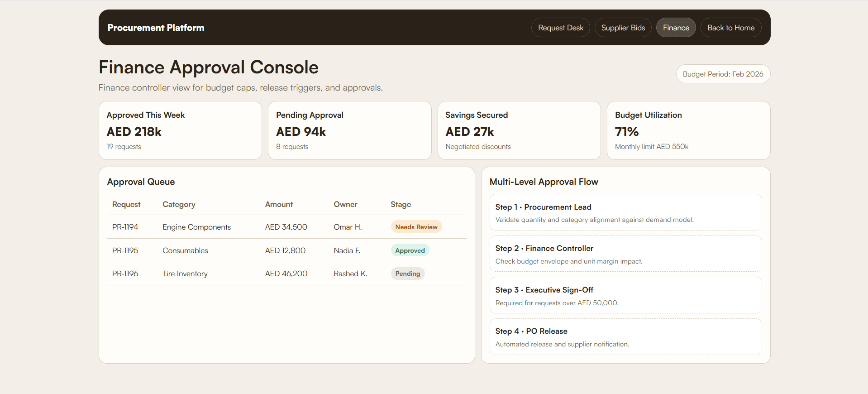Click the Request column header
This screenshot has width=868, height=394.
tap(126, 204)
